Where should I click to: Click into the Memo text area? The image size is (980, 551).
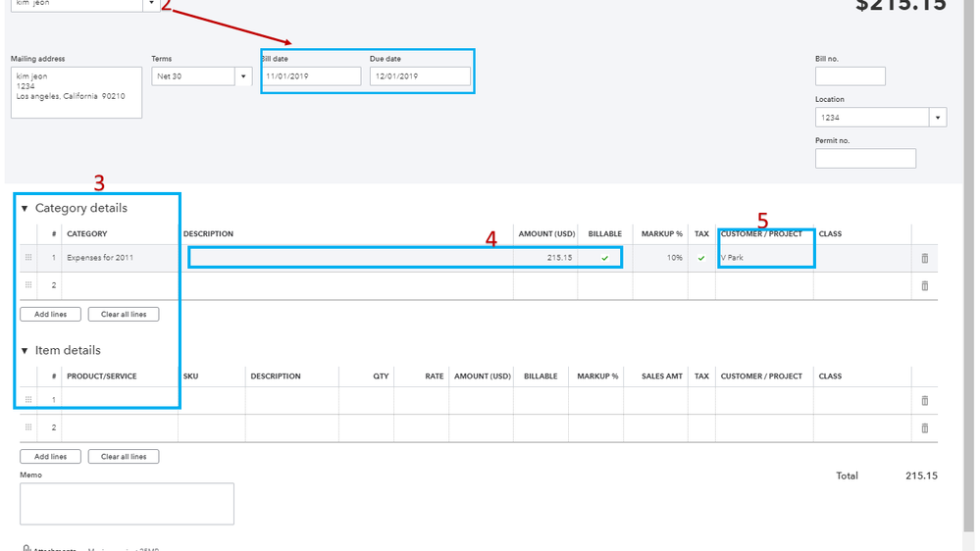coord(127,504)
